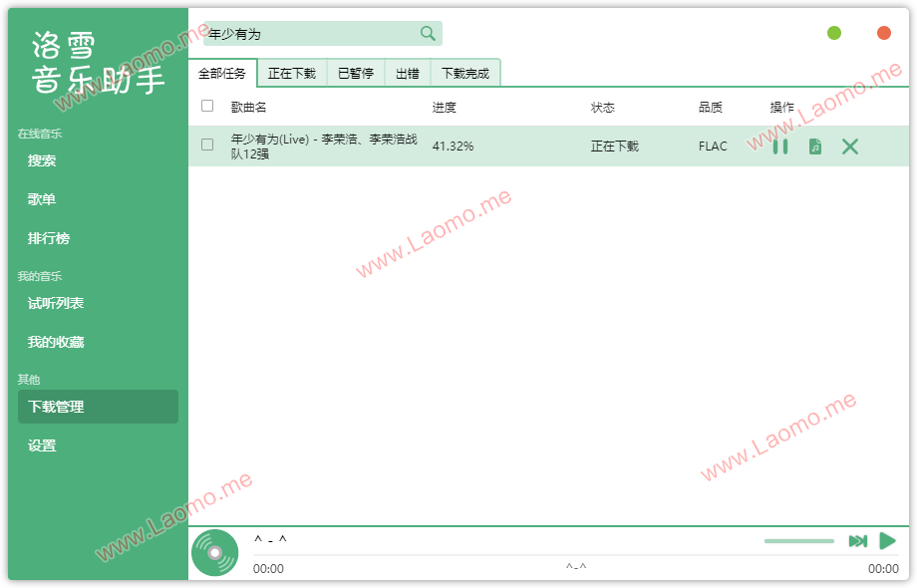Show the 出错 tab
Viewport: 917px width, 588px height.
[408, 73]
